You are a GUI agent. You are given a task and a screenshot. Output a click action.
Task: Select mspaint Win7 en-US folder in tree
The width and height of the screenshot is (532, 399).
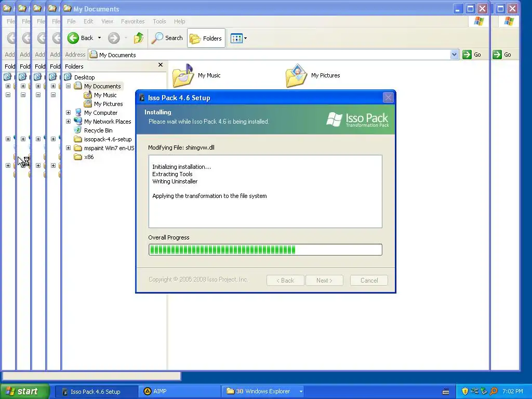pos(109,148)
